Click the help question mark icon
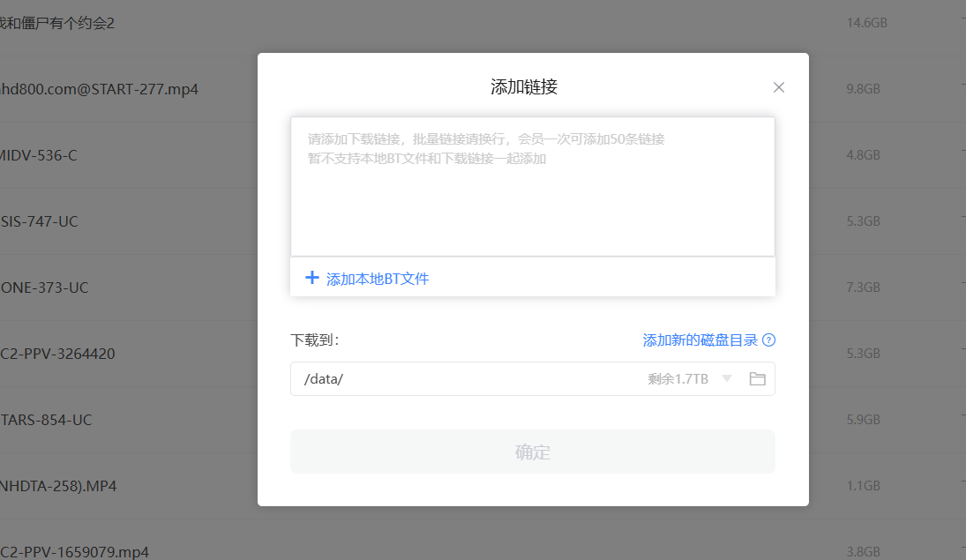 point(769,340)
